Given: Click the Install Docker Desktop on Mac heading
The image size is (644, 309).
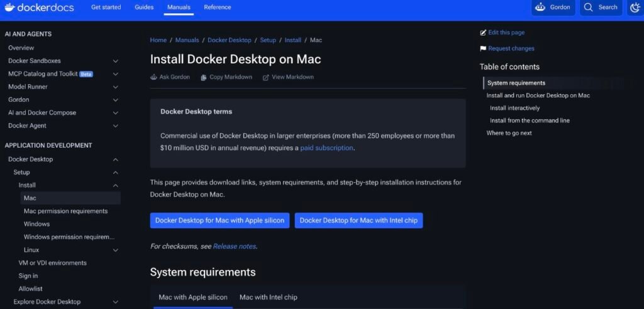Looking at the screenshot, I should 235,59.
